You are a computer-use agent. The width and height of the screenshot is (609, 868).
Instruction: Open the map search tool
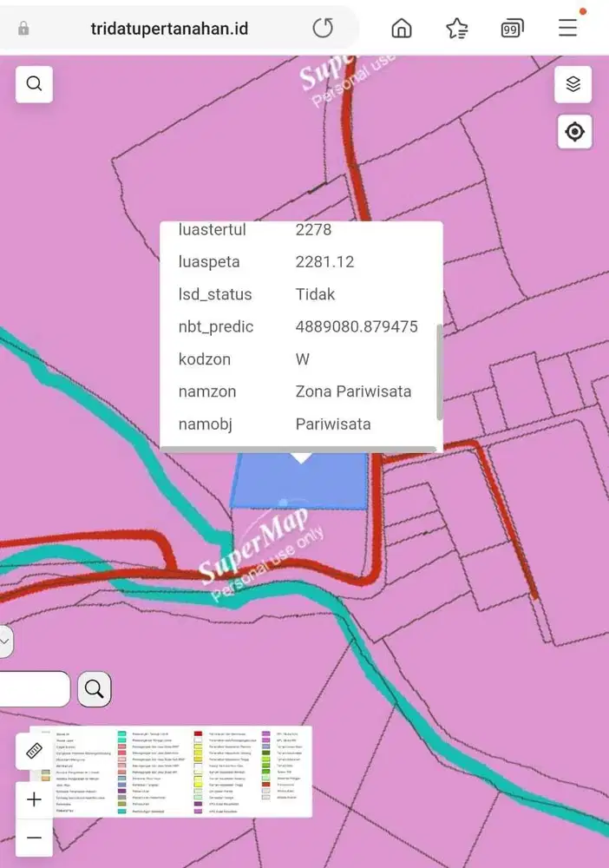tap(34, 84)
